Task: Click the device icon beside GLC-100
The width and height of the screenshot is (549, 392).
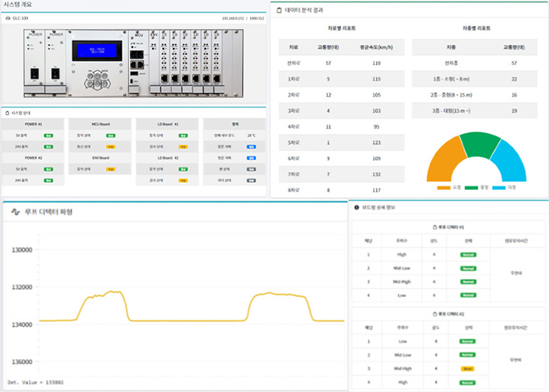Action: (8, 18)
